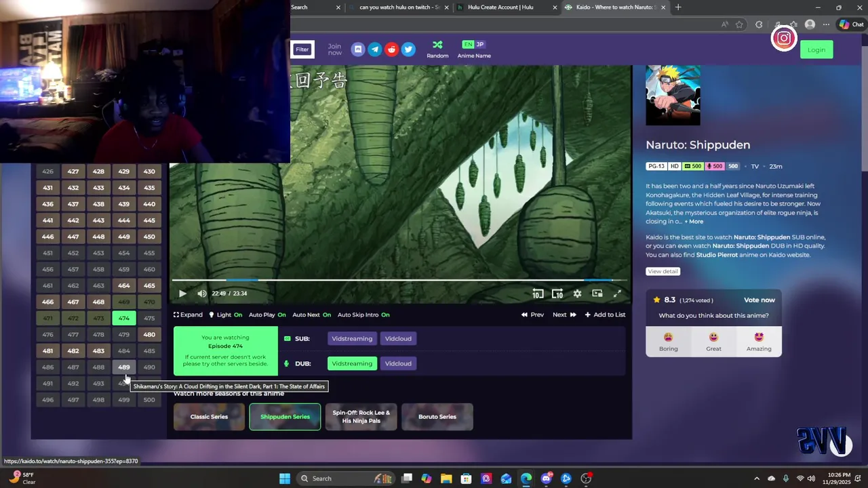Open the Instagram icon in the header
This screenshot has height=488, width=868.
(x=783, y=39)
